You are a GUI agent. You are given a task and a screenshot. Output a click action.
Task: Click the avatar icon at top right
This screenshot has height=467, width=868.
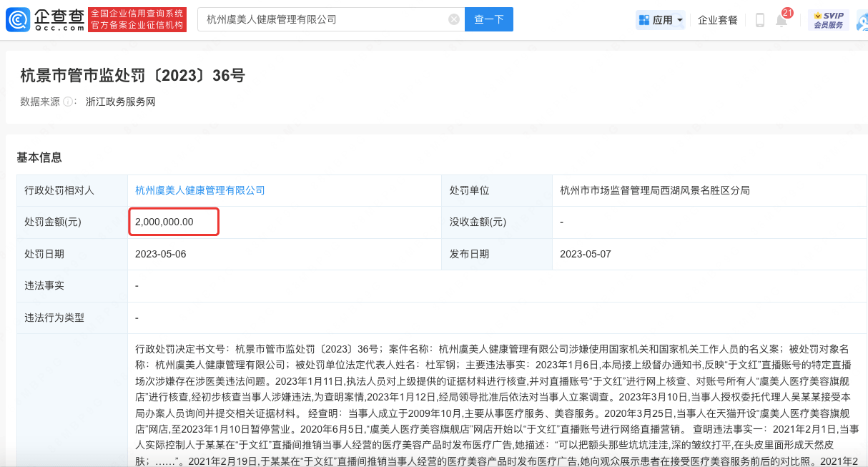point(862,20)
